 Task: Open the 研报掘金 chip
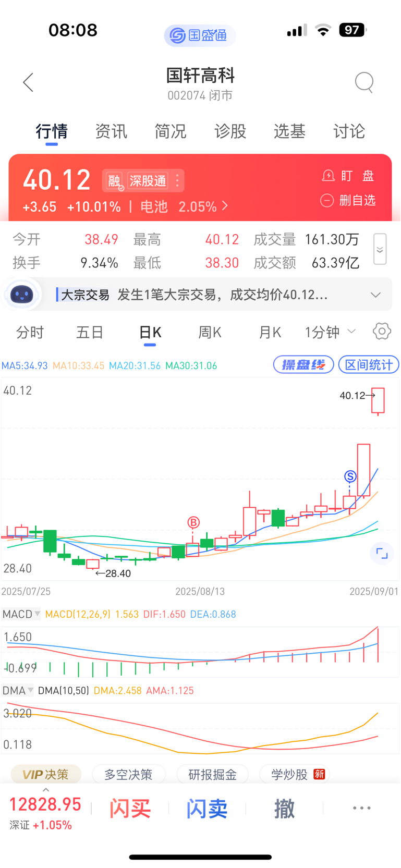(213, 774)
